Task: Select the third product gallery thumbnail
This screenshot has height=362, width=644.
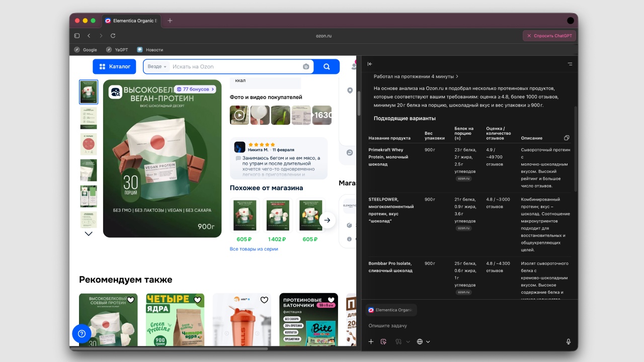Action: [89, 144]
